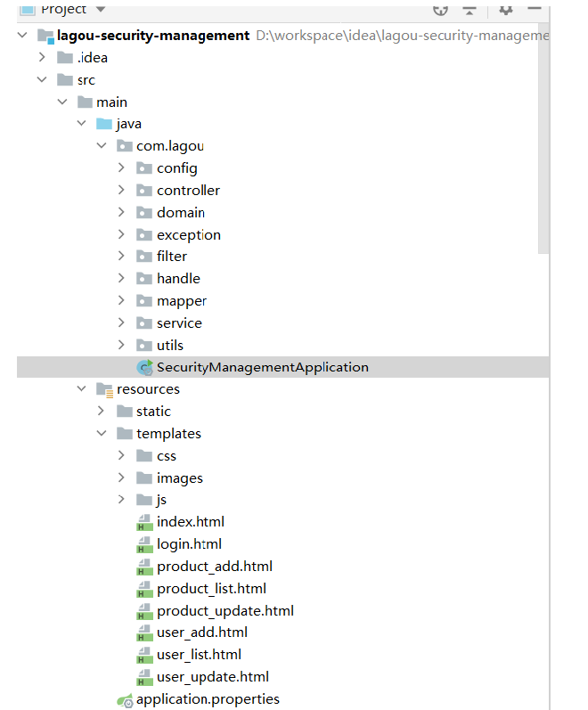Expand the utils package chevron
The height and width of the screenshot is (710, 588).
click(x=121, y=345)
